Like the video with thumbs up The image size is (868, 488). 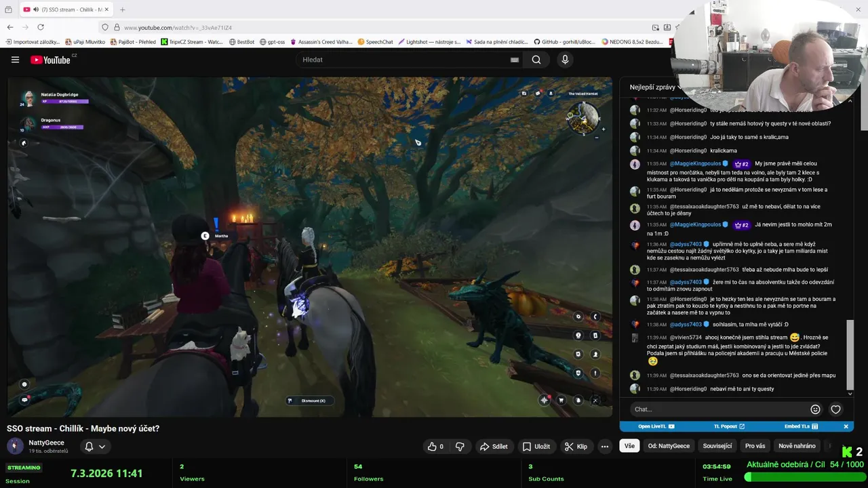tap(435, 447)
